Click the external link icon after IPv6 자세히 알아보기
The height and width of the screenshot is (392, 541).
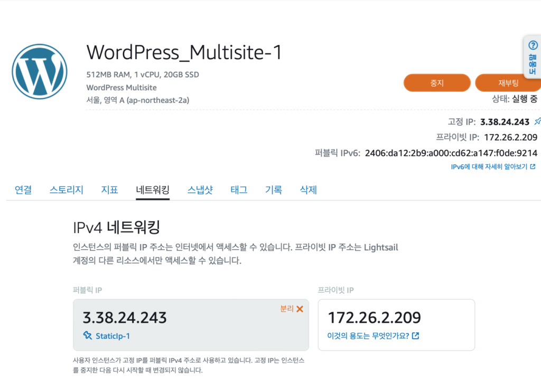click(x=533, y=166)
